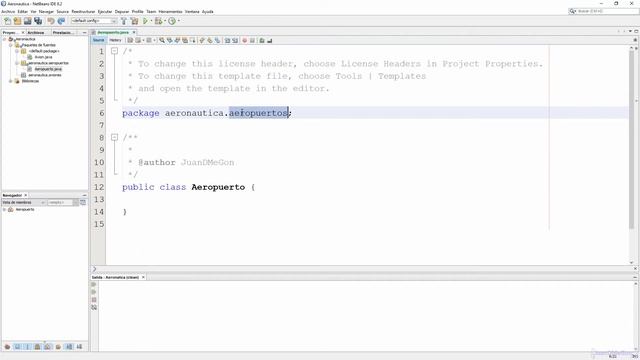Screen dimensions: 640x360
Task: Click the Clean and Build Project icon
Action: click(x=134, y=21)
